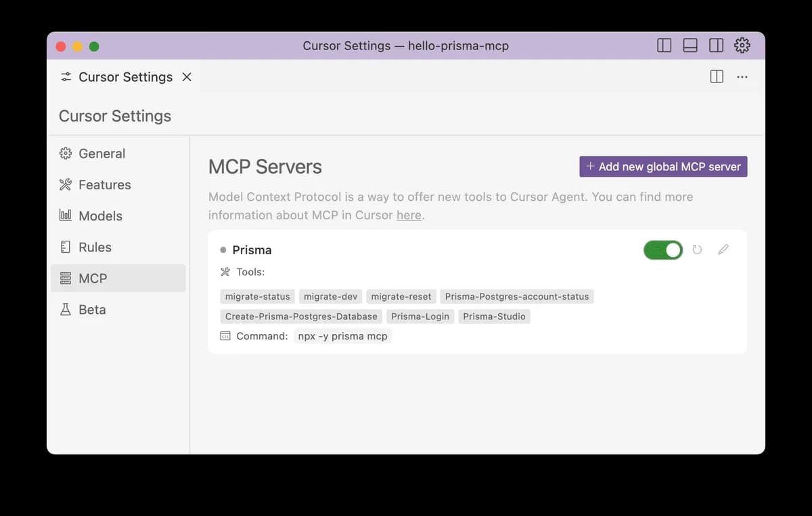Click the Prisma-Login tool tag
Screen dimensions: 812x516
(420, 316)
